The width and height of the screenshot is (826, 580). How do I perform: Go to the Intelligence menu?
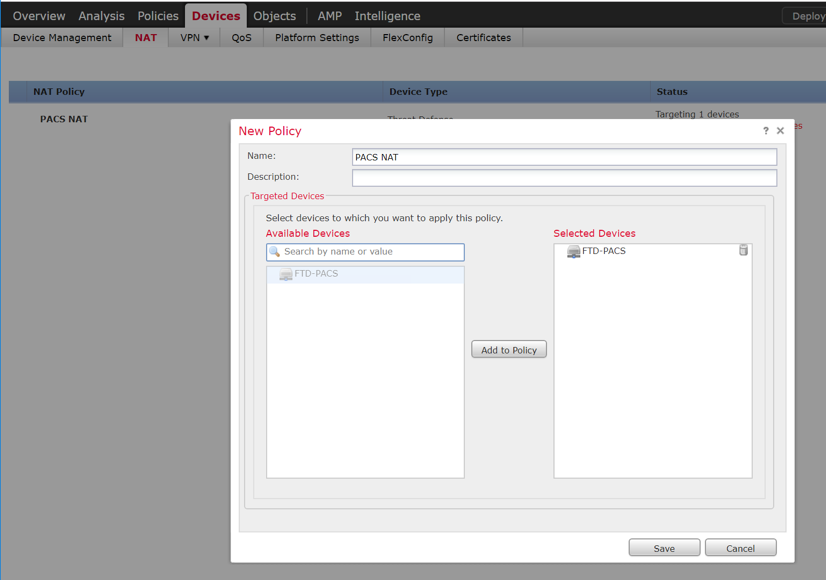point(387,15)
